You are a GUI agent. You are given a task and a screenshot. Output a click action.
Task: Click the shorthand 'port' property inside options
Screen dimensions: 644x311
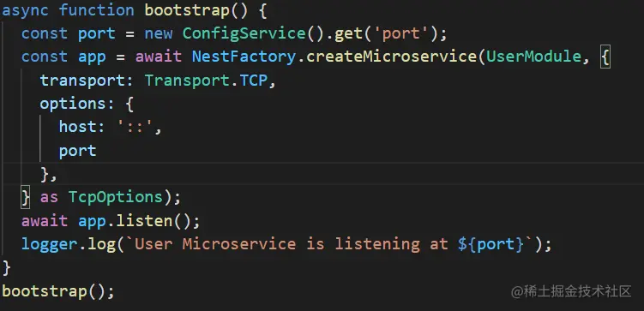78,151
